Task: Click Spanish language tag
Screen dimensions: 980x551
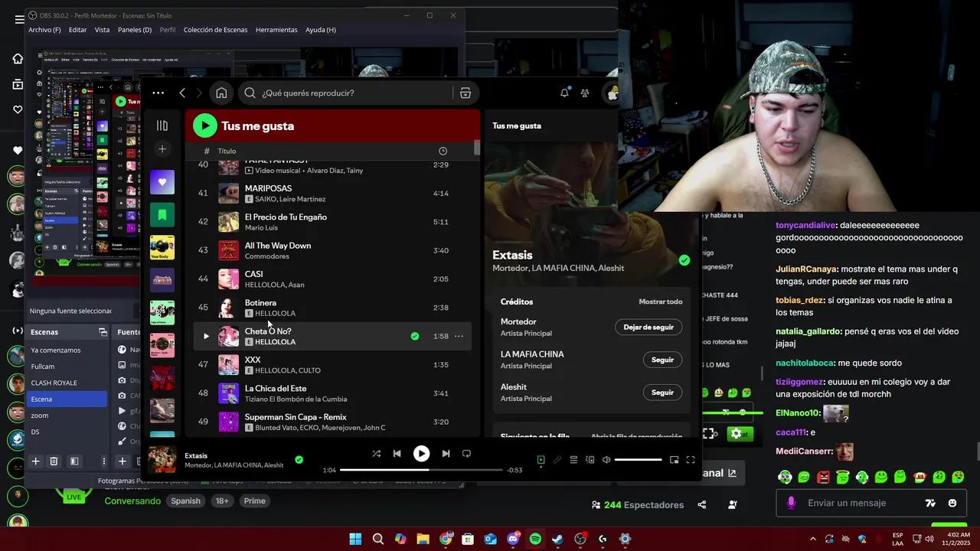Action: pos(185,501)
